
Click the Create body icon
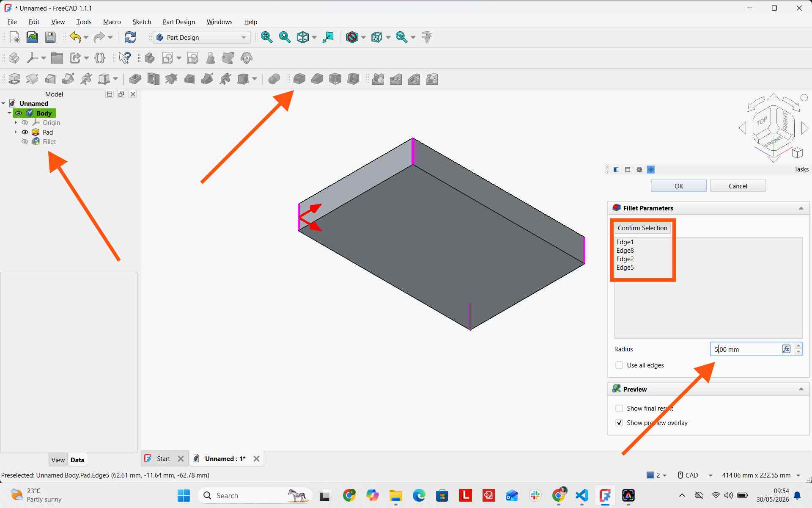point(149,58)
